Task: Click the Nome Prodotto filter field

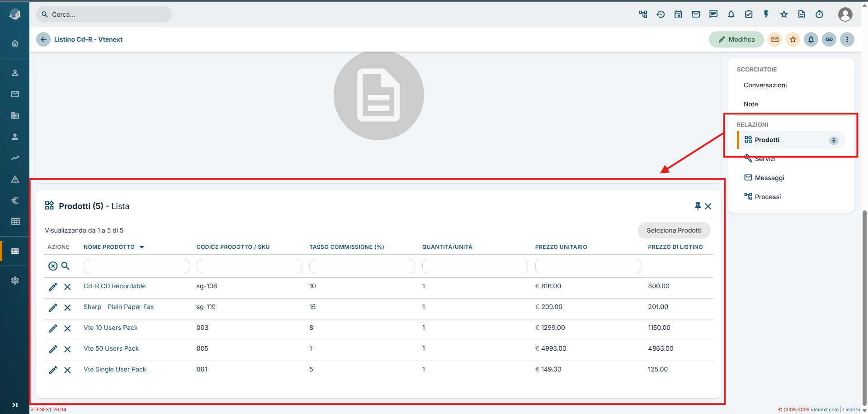Action: (x=137, y=266)
